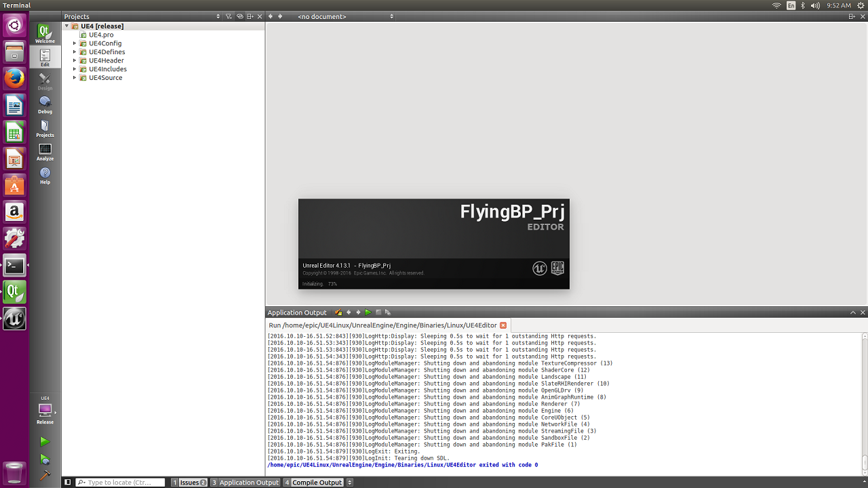Screen dimensions: 868x488
Task: Expand the UE4Config tree node
Action: (75, 43)
